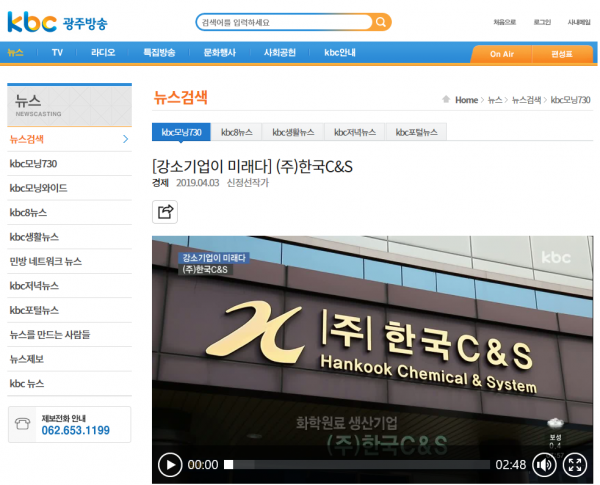This screenshot has height=485, width=600.
Task: Click the kbc 광주방송 logo
Action: tap(57, 22)
